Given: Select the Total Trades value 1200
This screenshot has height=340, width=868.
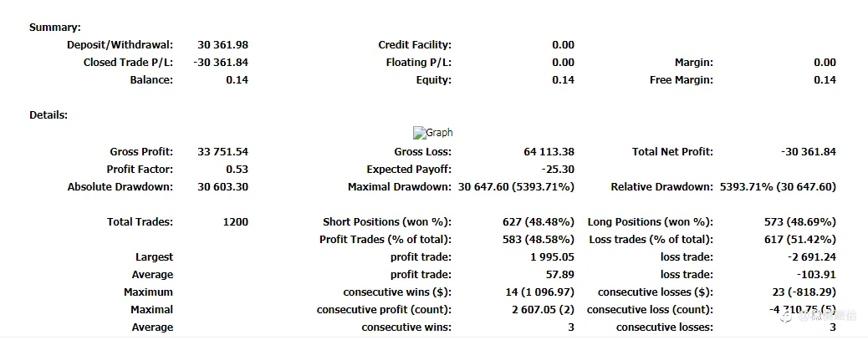Looking at the screenshot, I should [x=235, y=222].
